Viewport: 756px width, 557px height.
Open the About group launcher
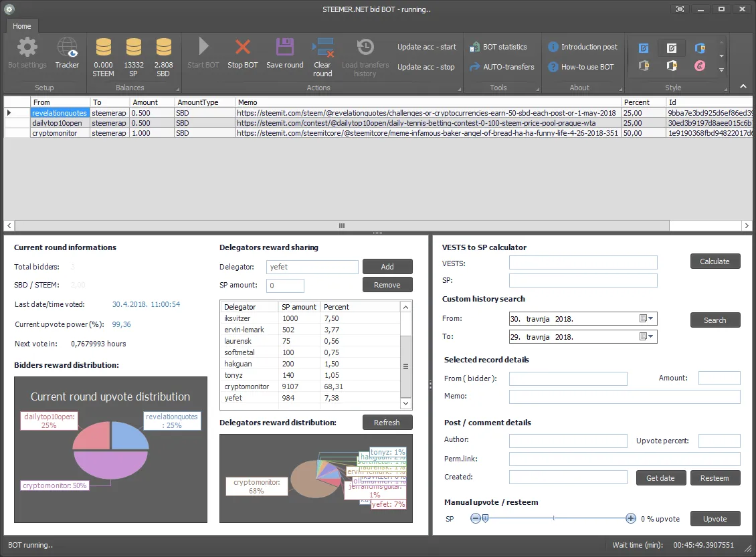point(620,89)
